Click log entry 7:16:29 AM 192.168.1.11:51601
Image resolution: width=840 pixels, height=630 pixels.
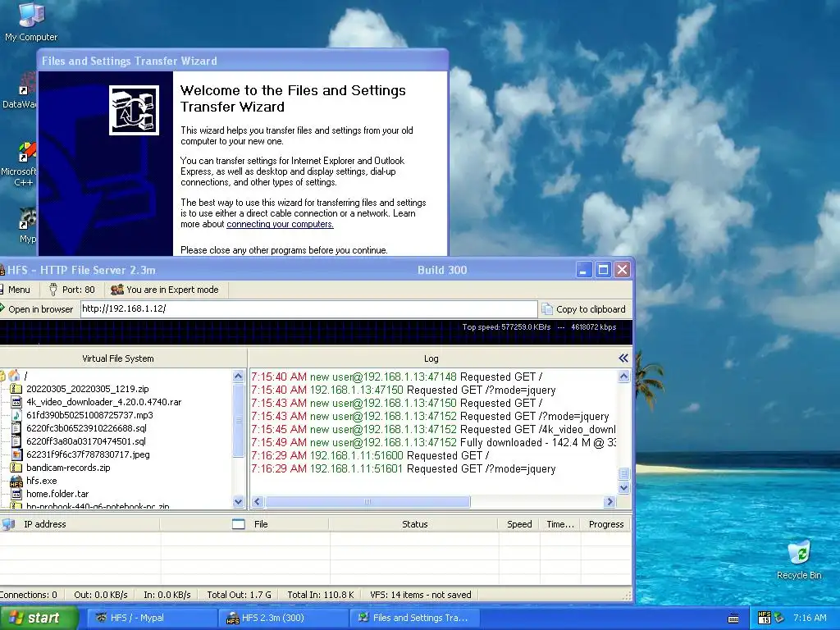pyautogui.click(x=404, y=468)
